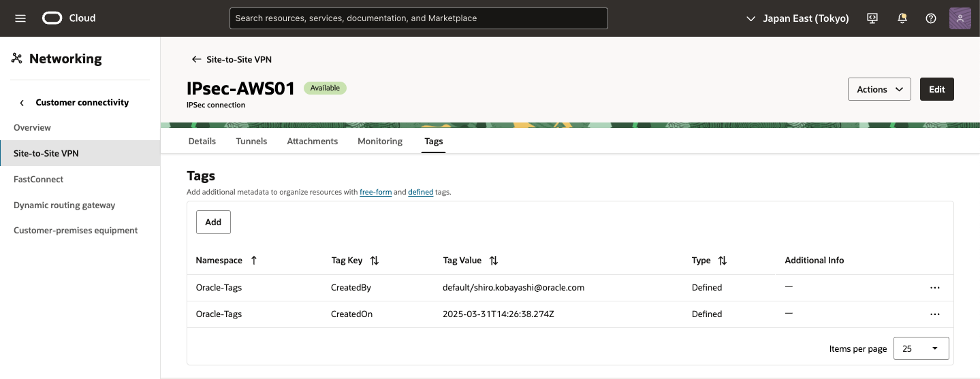Switch to the Attachments tab
980x379 pixels.
coord(313,141)
